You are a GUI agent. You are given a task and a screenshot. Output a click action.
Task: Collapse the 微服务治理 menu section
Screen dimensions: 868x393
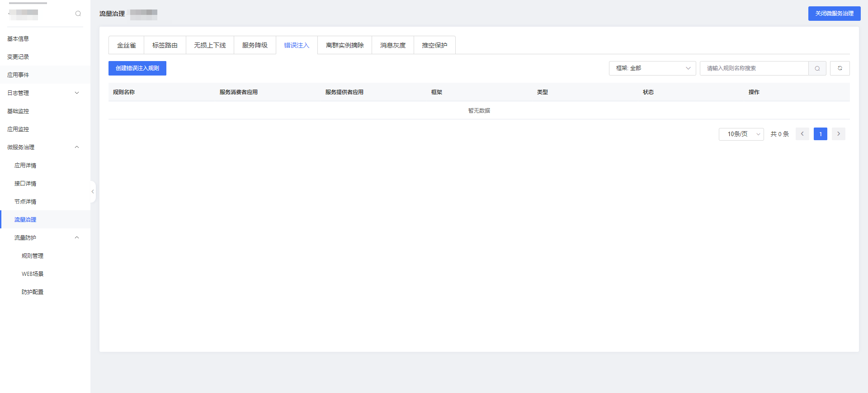(77, 147)
